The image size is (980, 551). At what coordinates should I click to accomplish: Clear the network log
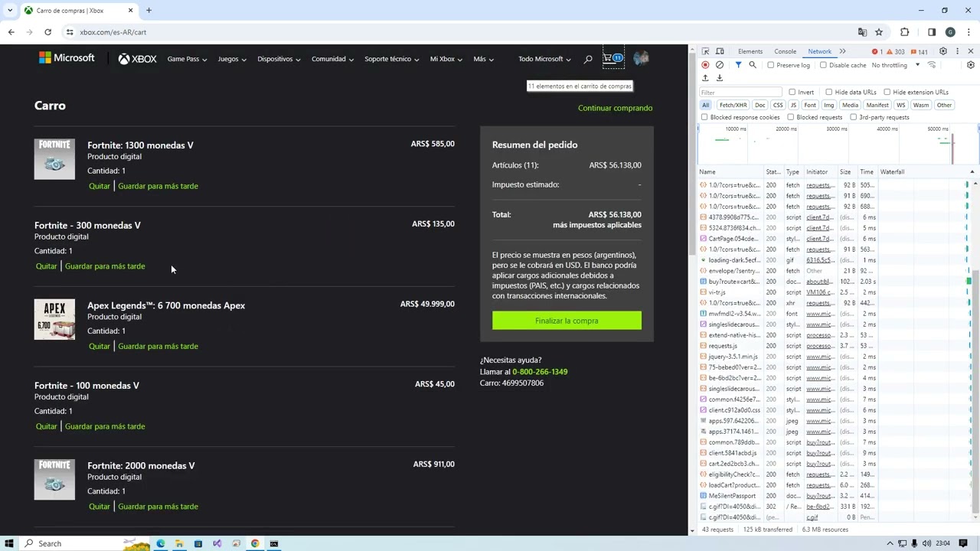(720, 65)
